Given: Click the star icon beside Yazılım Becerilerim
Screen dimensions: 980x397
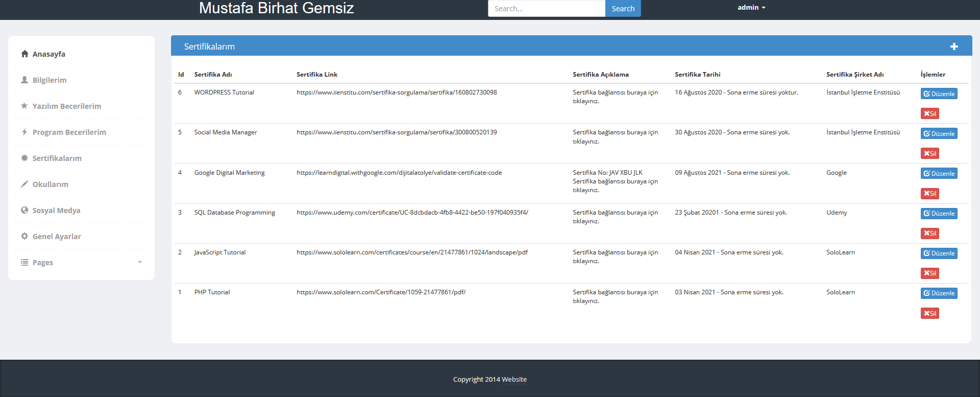Looking at the screenshot, I should tap(24, 106).
